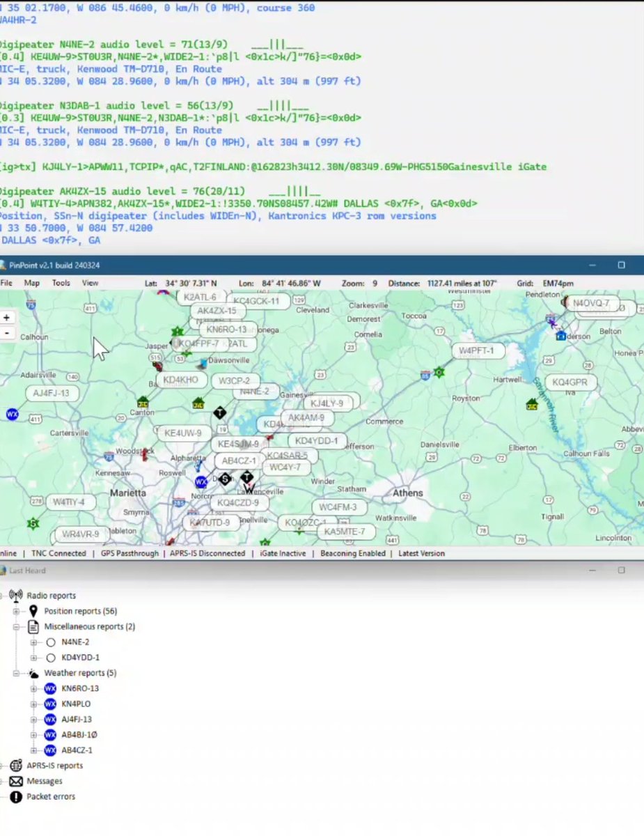Open the View menu in PinPoint
Image resolution: width=644 pixels, height=836 pixels.
pos(91,283)
